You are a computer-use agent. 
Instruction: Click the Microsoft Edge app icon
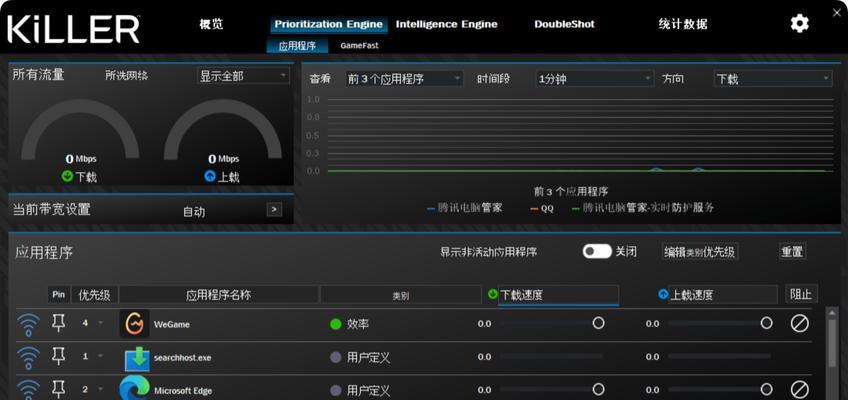(x=134, y=389)
